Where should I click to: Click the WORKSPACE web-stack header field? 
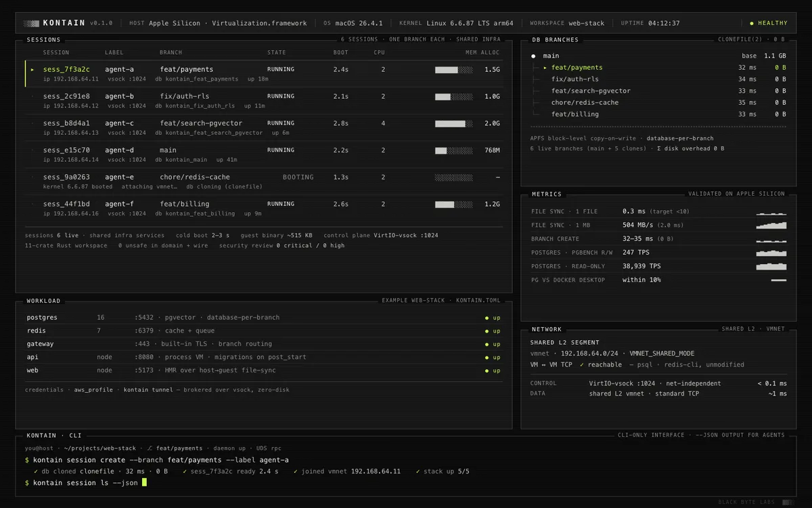[567, 23]
